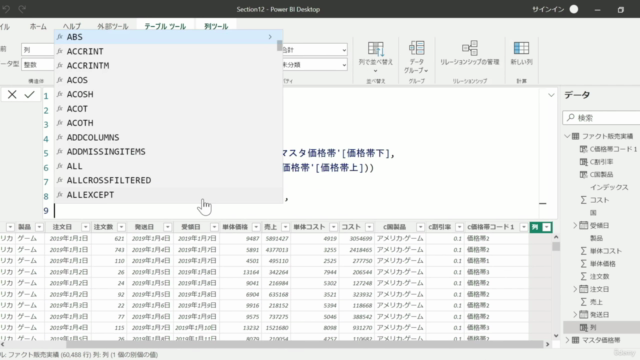This screenshot has height=360, width=640.
Task: Open Manage relationships
Action: click(469, 53)
